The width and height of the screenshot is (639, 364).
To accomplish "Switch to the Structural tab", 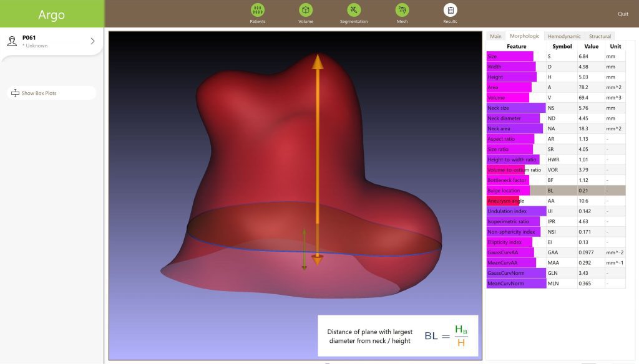I will pos(600,36).
